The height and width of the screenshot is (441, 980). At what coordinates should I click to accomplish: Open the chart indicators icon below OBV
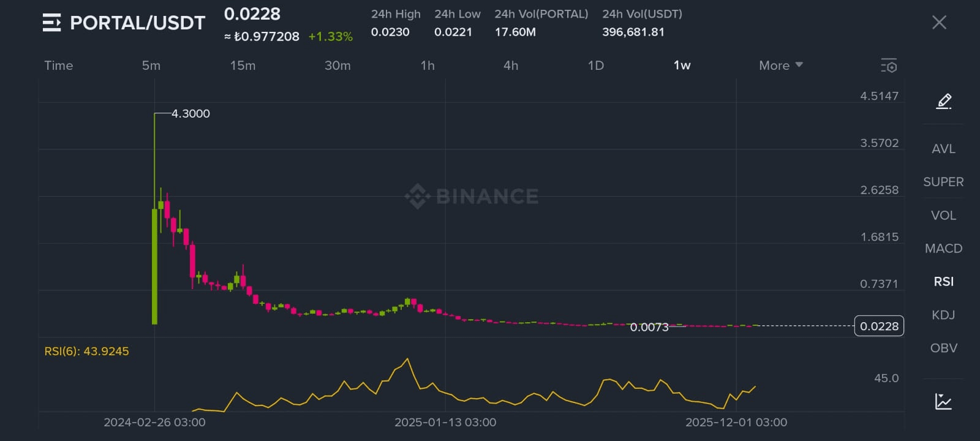pos(943,401)
